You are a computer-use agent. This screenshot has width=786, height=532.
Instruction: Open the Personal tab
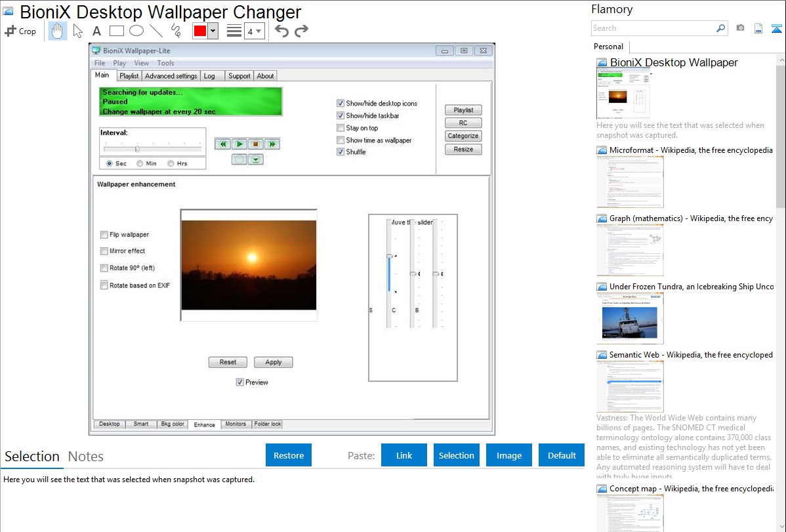pyautogui.click(x=609, y=47)
